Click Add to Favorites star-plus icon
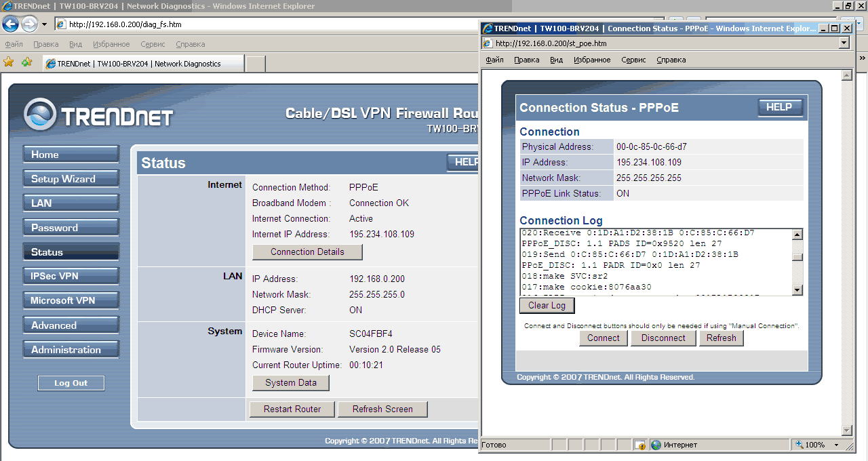This screenshot has width=868, height=461. coord(26,62)
